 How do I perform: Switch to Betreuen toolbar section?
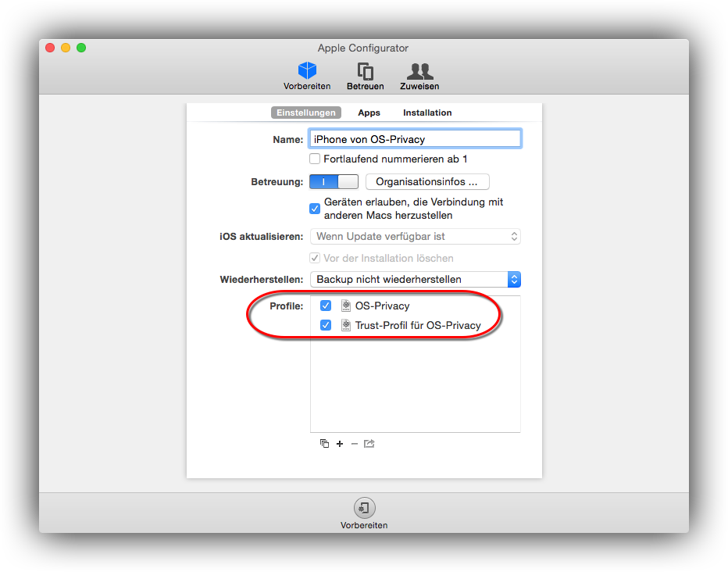coord(366,76)
